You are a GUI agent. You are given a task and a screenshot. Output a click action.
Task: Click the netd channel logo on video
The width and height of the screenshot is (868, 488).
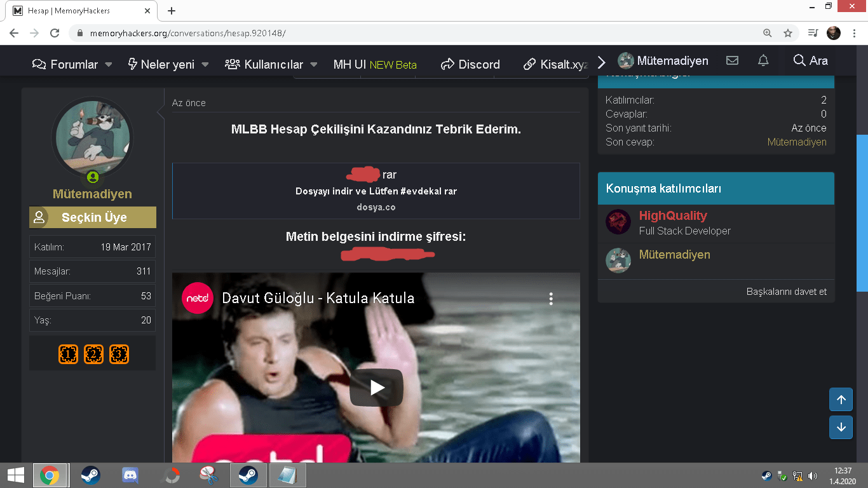coord(198,298)
